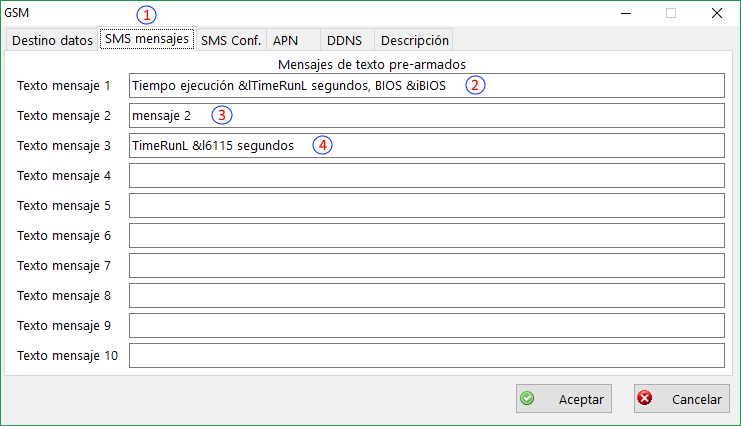This screenshot has width=741, height=426.
Task: Show the Descripción tab
Action: click(x=415, y=41)
